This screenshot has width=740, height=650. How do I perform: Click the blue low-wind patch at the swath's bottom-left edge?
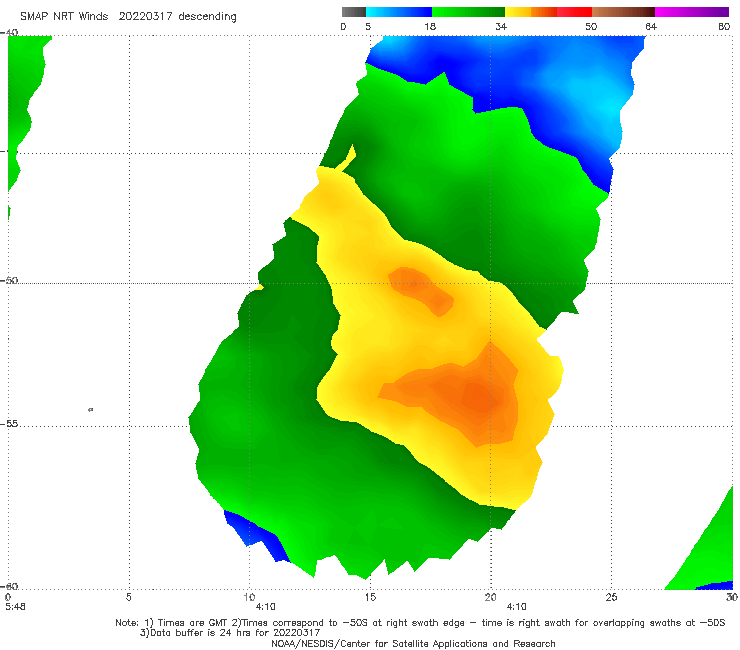click(x=255, y=536)
